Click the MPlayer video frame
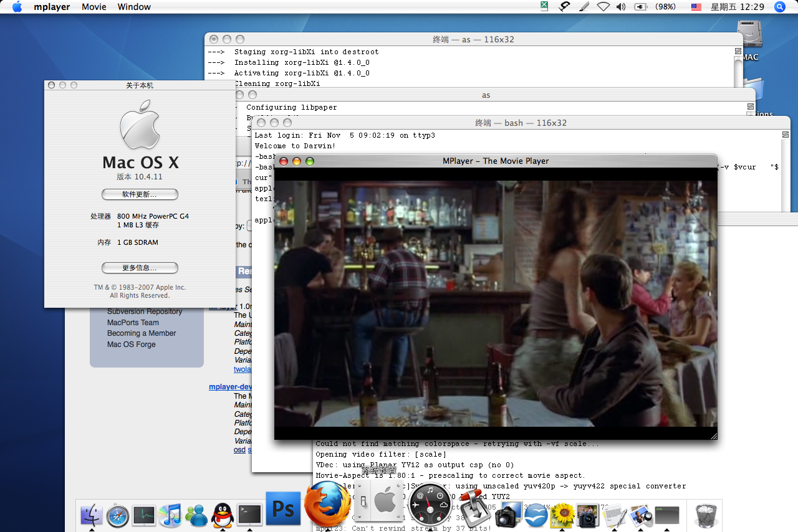 click(x=496, y=303)
